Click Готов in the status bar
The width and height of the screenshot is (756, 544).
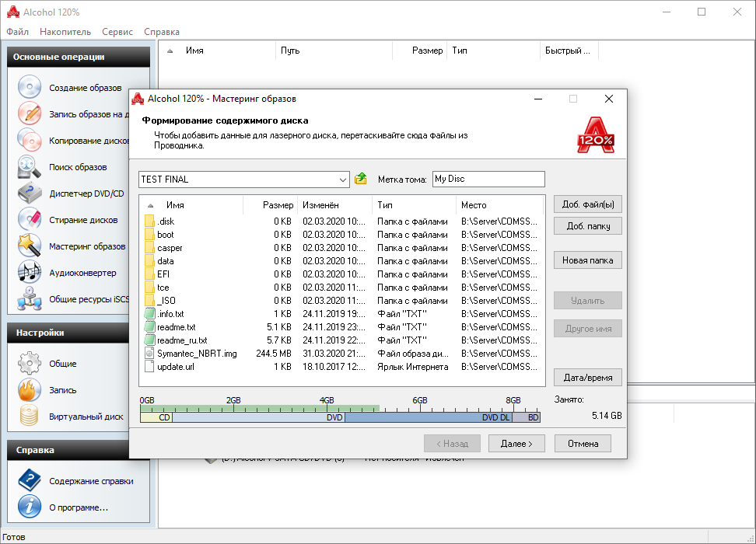[x=14, y=537]
